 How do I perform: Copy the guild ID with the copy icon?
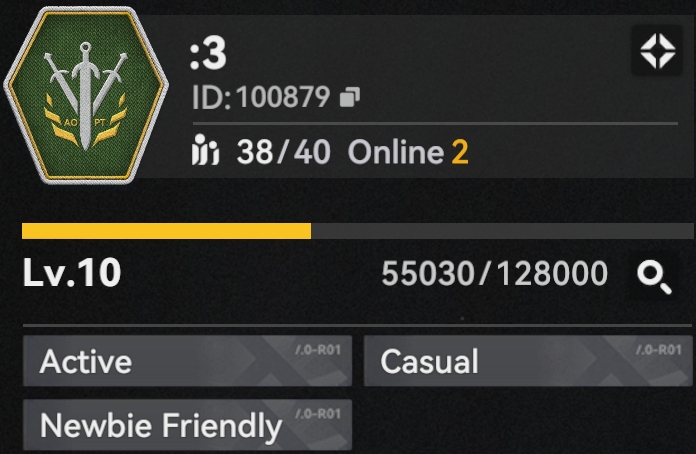(350, 97)
